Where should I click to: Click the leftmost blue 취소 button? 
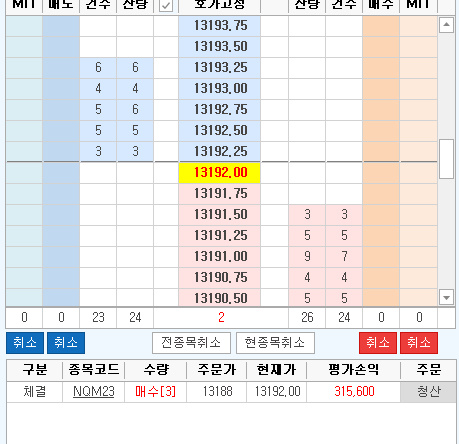25,343
